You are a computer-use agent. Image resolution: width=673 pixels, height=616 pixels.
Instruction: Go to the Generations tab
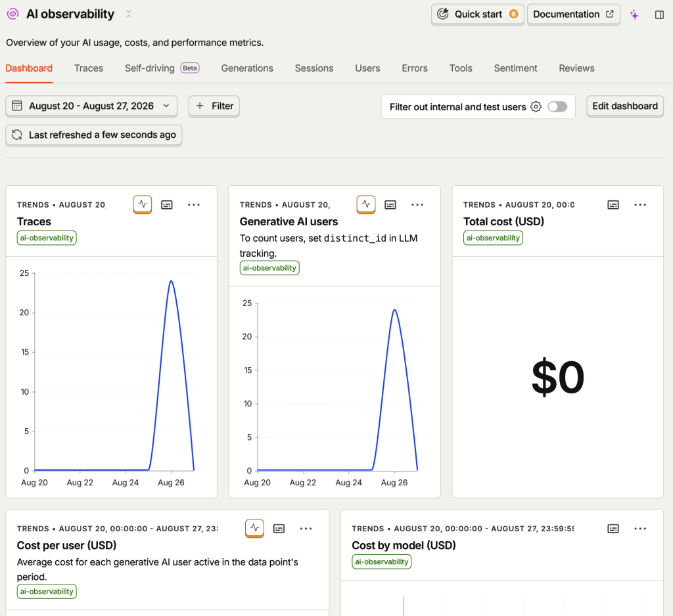pos(247,68)
